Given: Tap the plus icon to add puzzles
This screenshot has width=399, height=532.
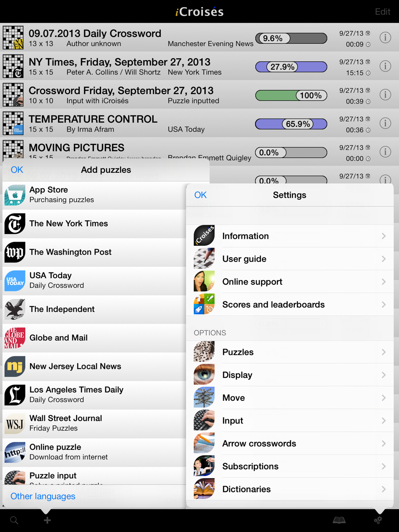Looking at the screenshot, I should point(47,520).
